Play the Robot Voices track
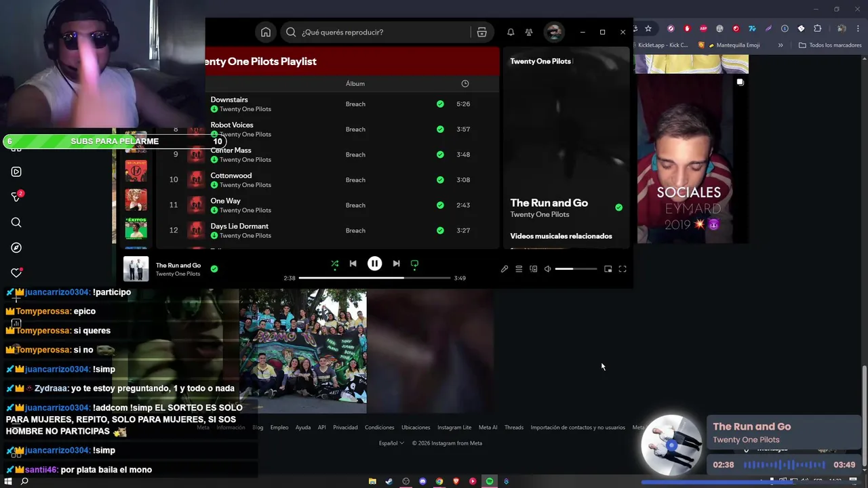The height and width of the screenshot is (488, 868). tap(232, 125)
